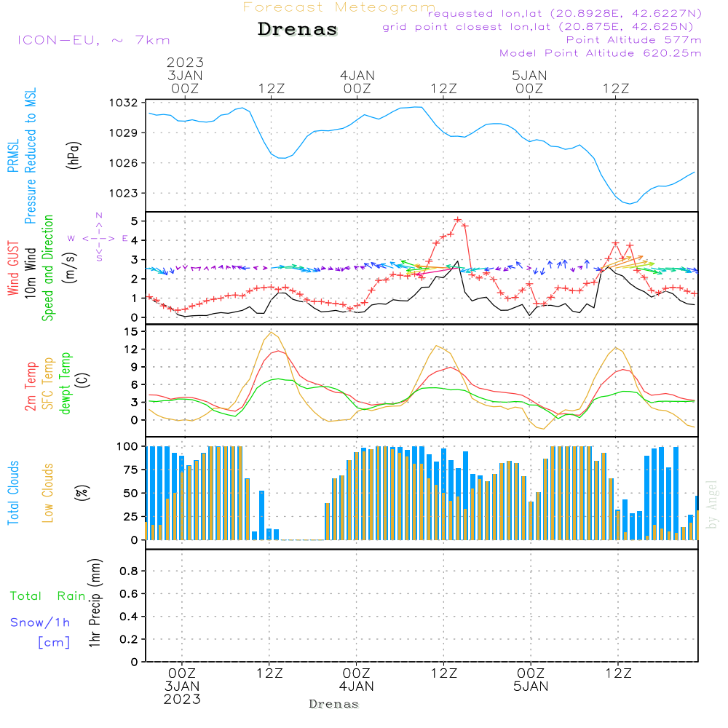
Task: Click the 'ICON-EU, ~ 7km' model label
Action: click(94, 40)
